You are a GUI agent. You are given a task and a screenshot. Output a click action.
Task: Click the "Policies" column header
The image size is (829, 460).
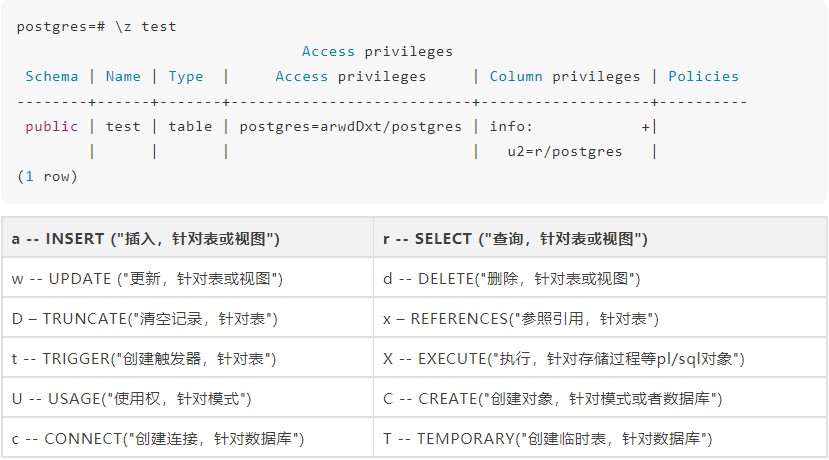pos(703,76)
